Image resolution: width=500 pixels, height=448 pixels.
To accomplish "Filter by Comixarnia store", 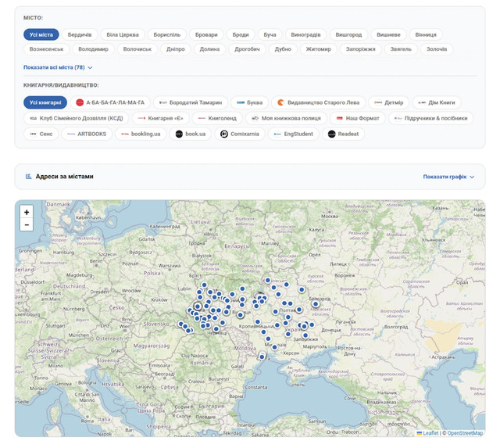I will coord(240,134).
